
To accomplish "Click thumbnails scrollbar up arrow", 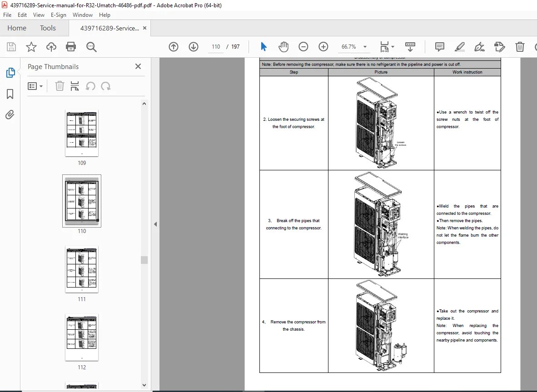I will coord(144,104).
